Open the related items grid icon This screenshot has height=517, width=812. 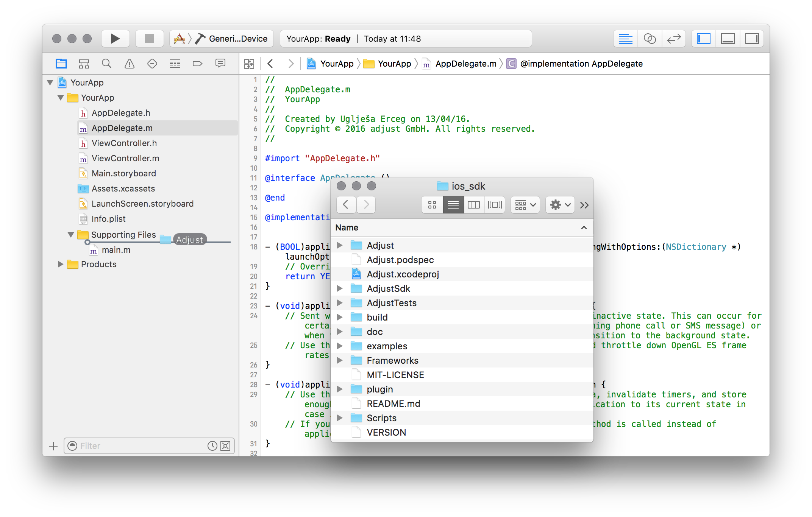point(249,64)
